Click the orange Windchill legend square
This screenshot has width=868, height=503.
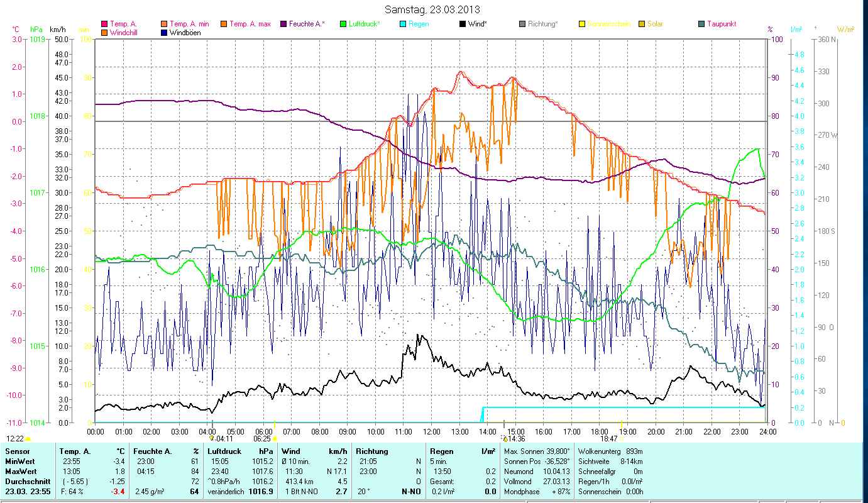click(x=104, y=33)
